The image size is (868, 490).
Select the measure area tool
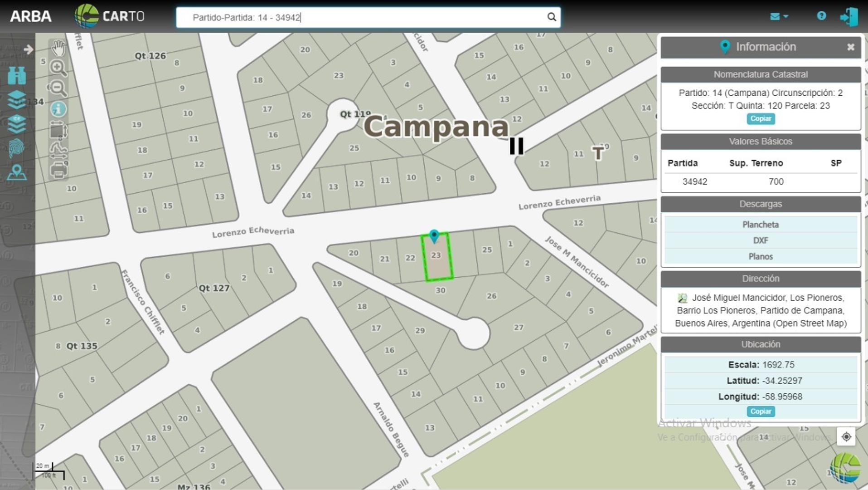click(x=58, y=131)
